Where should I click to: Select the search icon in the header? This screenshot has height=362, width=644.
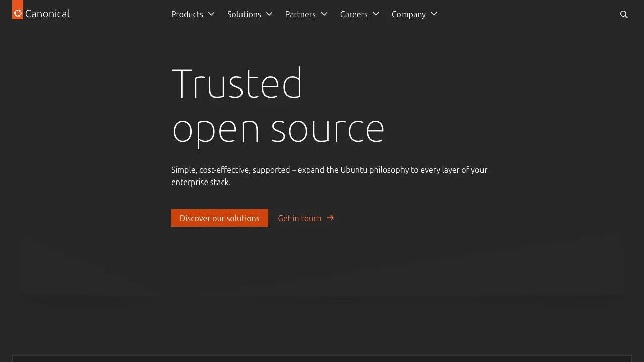coord(624,15)
